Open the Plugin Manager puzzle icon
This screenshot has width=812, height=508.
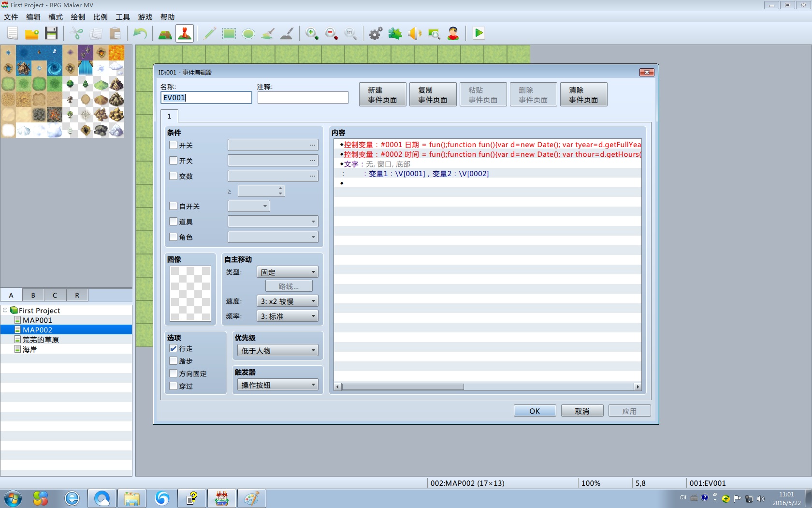click(x=395, y=33)
